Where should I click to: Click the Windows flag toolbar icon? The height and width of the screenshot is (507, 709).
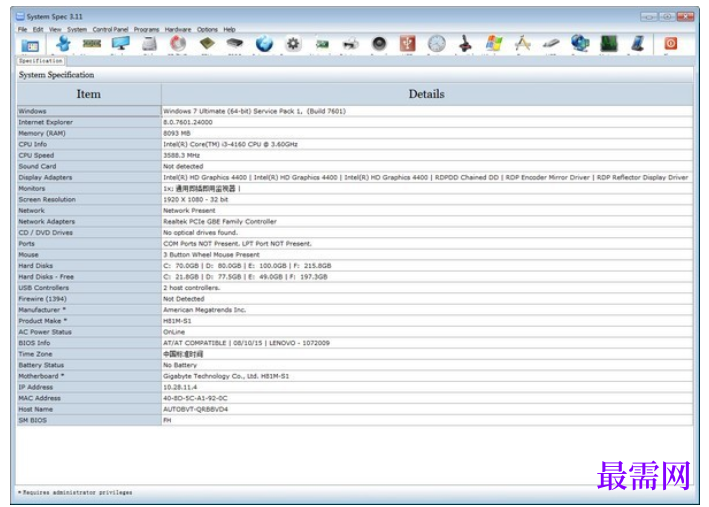[x=494, y=44]
